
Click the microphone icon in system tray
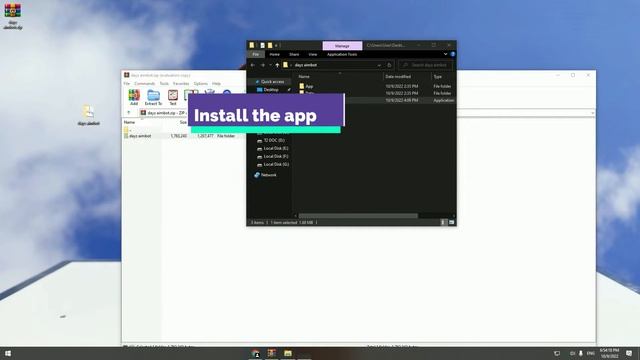580,353
